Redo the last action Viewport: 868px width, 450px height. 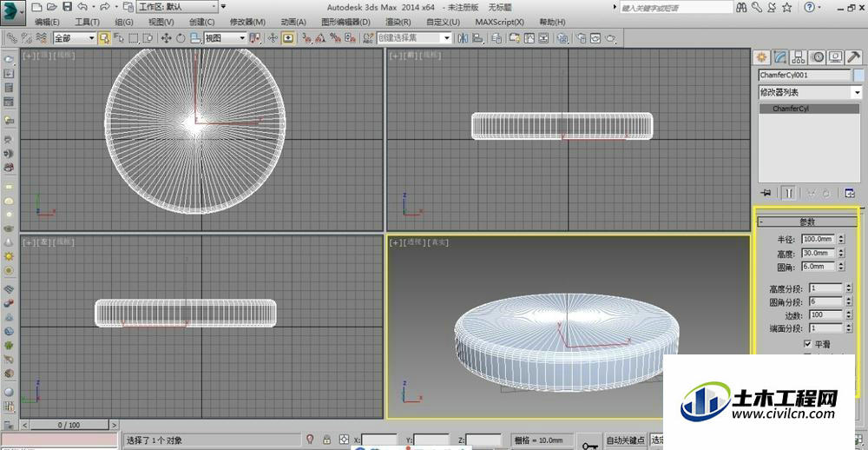105,7
